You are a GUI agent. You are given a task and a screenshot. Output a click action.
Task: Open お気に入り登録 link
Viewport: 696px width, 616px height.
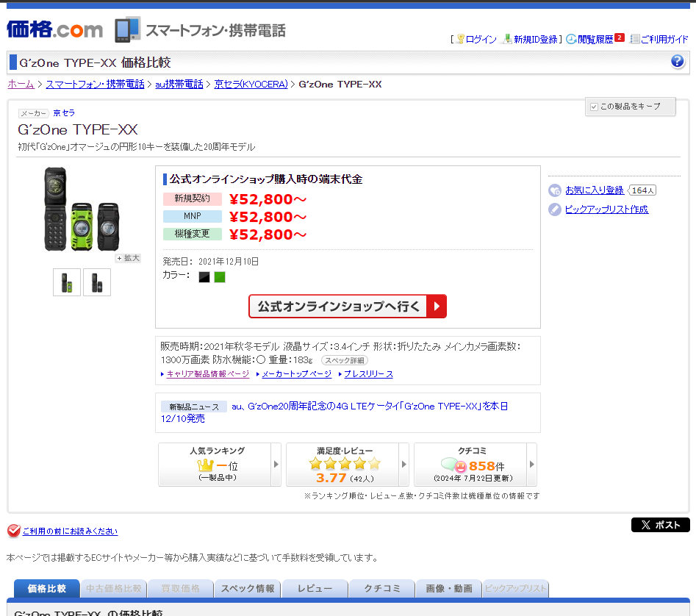[x=595, y=190]
